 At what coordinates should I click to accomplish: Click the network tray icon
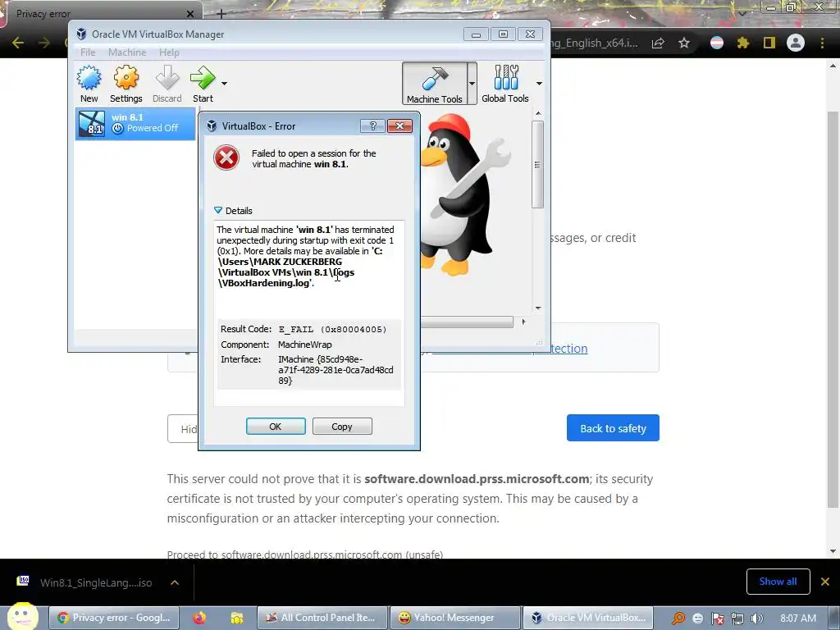pos(737,619)
